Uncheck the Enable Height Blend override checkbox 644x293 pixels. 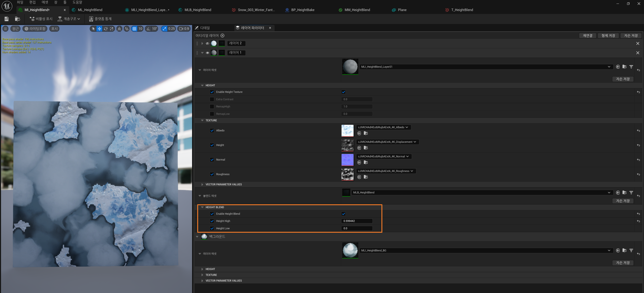point(212,214)
